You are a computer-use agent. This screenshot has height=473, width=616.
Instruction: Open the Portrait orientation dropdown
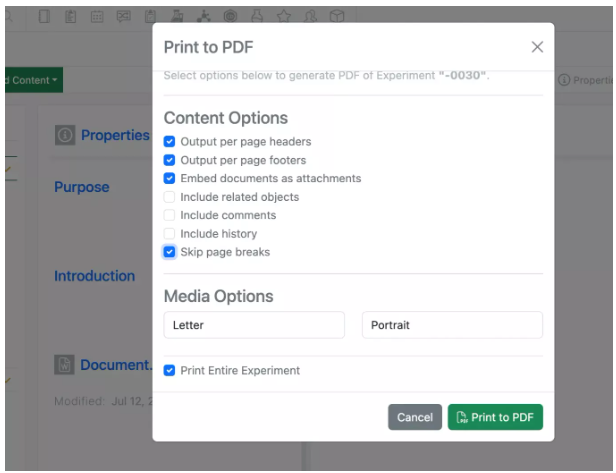(452, 325)
